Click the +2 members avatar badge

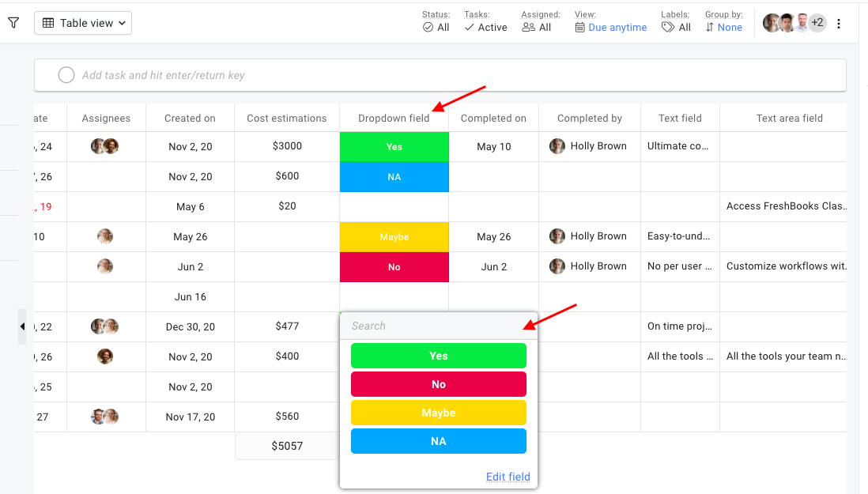point(817,23)
